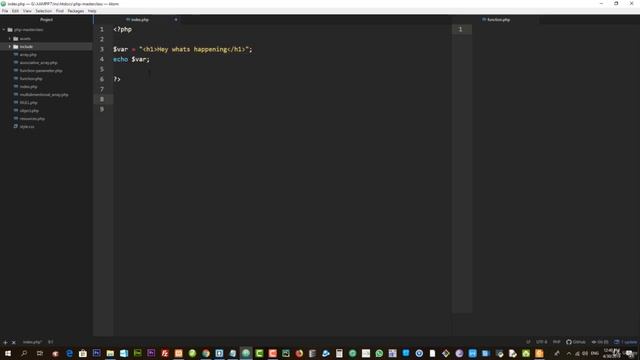The width and height of the screenshot is (640, 360).
Task: Open the Selection menu
Action: (43, 11)
